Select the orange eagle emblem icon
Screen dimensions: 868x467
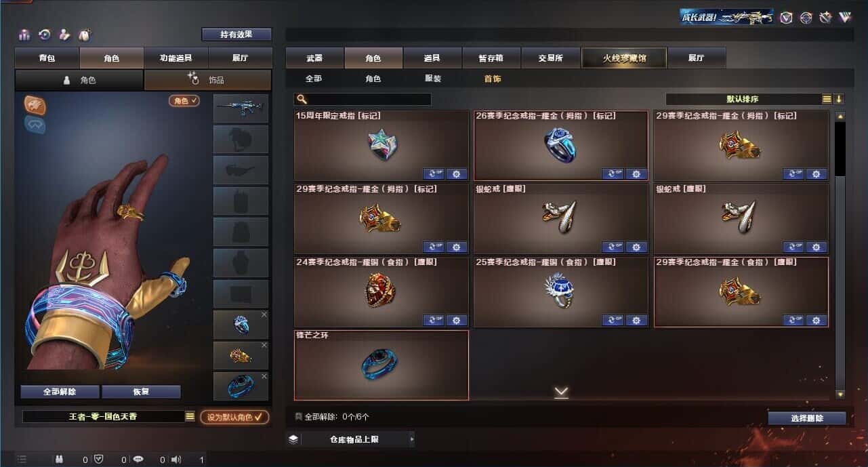point(35,104)
